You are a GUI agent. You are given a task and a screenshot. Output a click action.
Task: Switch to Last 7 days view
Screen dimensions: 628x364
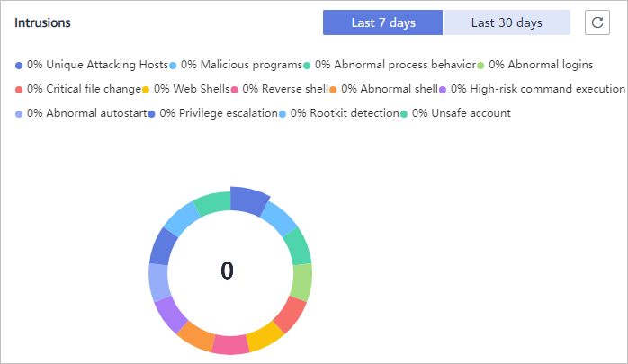pyautogui.click(x=383, y=22)
